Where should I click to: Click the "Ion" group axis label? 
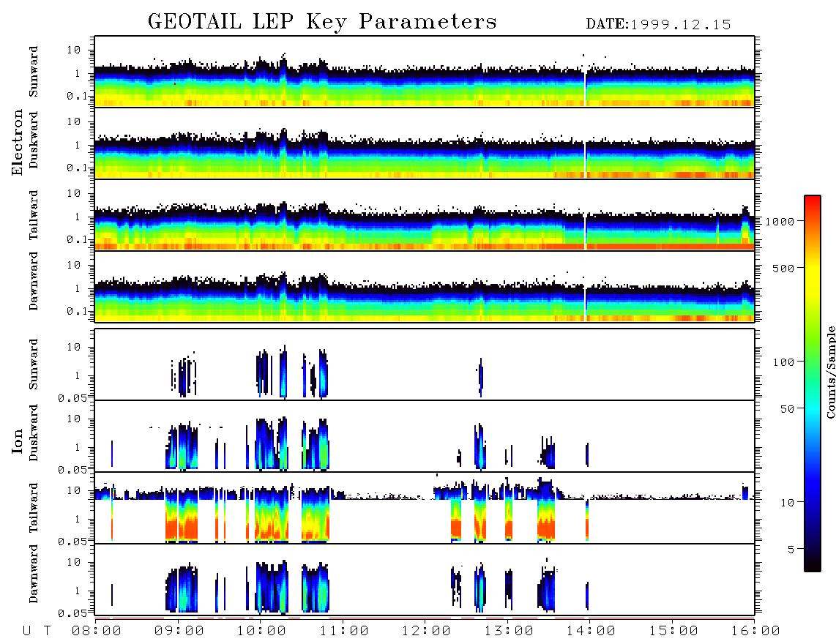click(18, 441)
